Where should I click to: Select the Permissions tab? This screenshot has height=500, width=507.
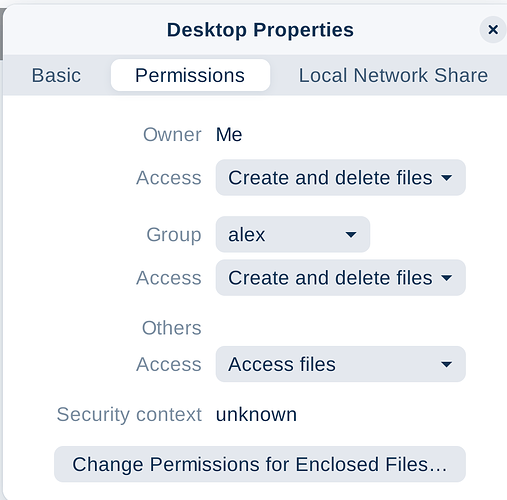(190, 75)
